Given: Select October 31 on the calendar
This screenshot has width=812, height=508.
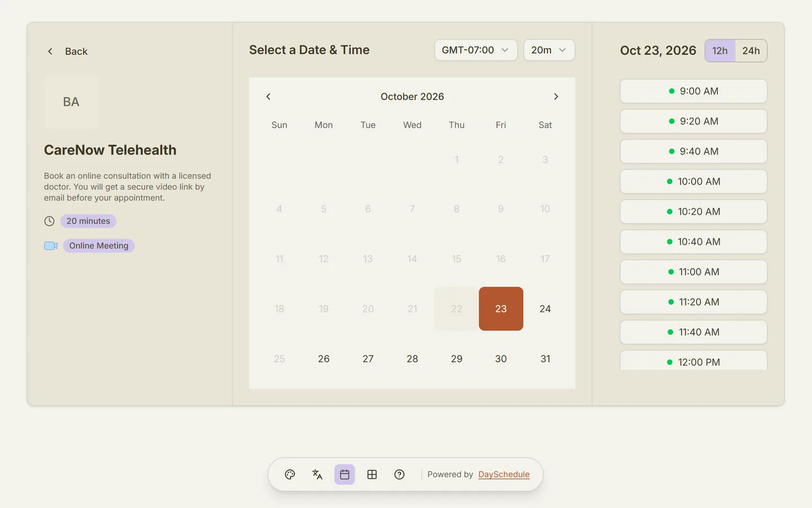Looking at the screenshot, I should (x=545, y=359).
